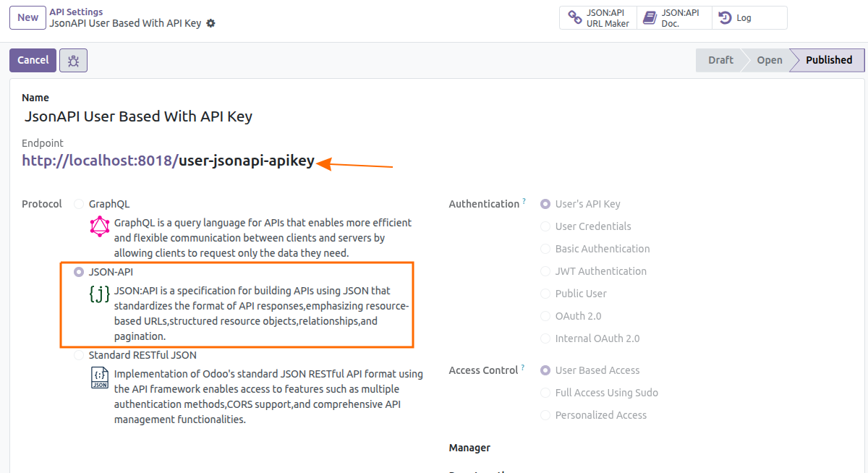Viewport: 868px width, 473px height.
Task: Select the GraphQL protocol radio button
Action: (79, 205)
